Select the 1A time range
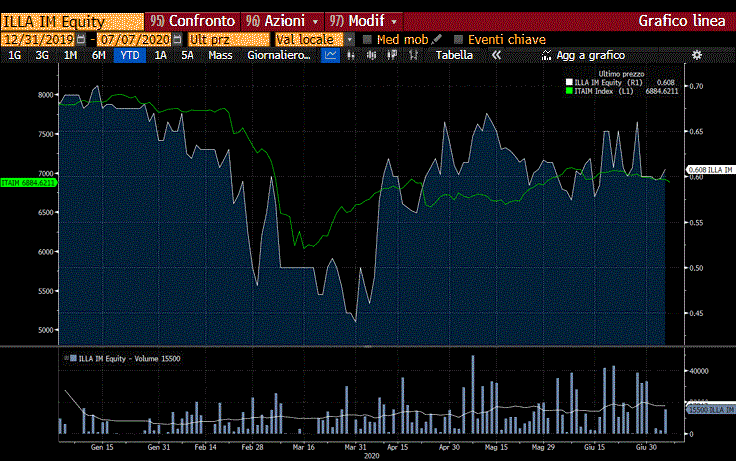Viewport: 736px width, 461px height. pos(161,55)
